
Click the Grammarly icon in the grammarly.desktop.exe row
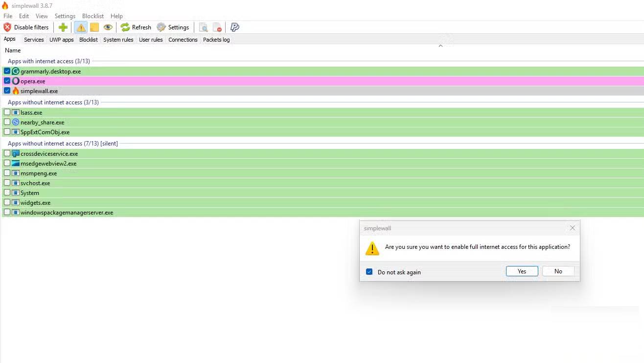coord(16,72)
